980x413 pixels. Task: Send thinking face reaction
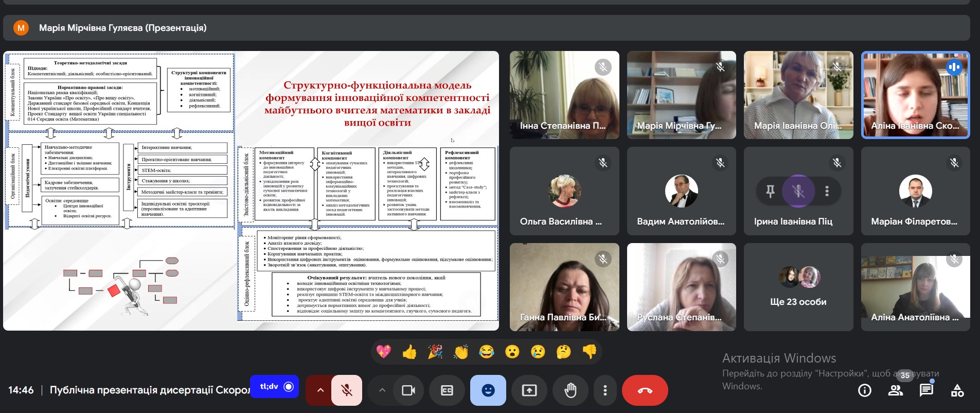coord(564,352)
